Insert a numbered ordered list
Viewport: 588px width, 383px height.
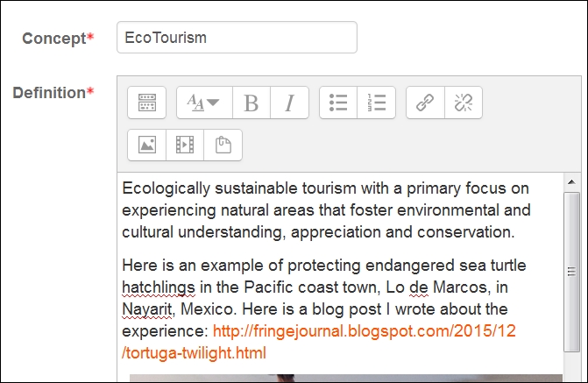click(377, 103)
